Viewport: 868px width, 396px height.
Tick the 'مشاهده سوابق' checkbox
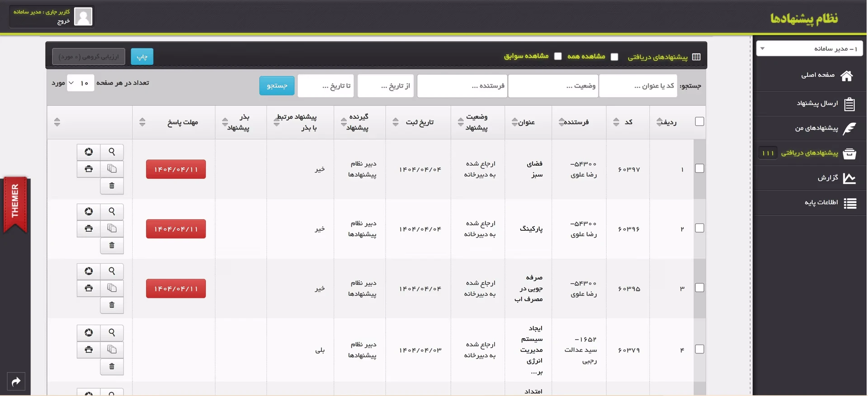point(558,56)
